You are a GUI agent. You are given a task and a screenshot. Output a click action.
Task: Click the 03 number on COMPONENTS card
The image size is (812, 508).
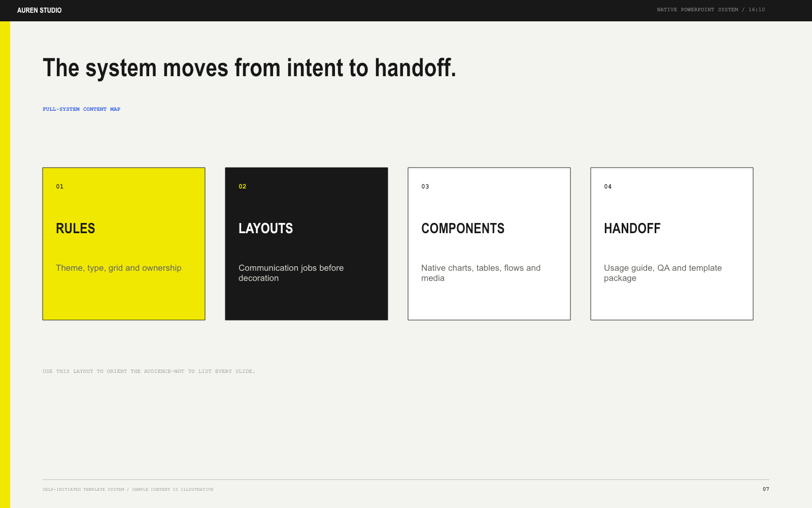click(x=425, y=186)
